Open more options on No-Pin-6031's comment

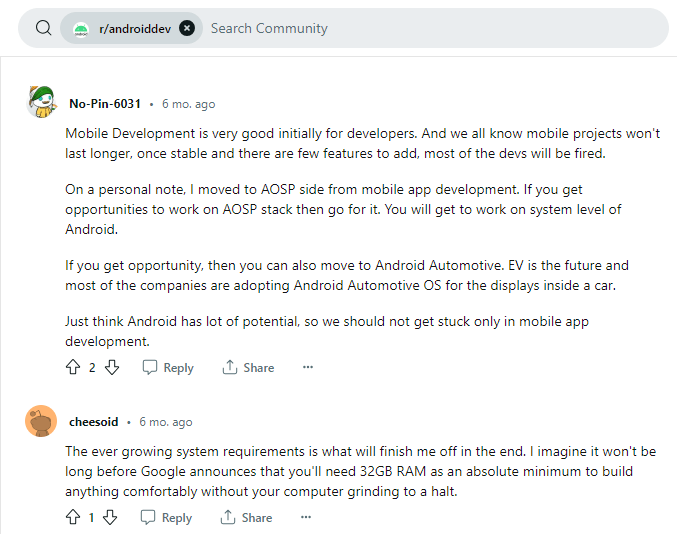tap(308, 367)
